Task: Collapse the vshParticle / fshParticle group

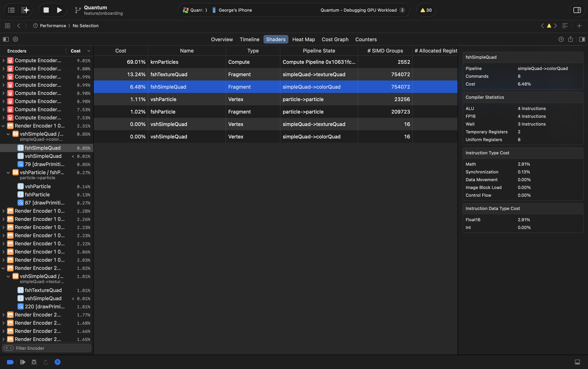Action: click(8, 172)
